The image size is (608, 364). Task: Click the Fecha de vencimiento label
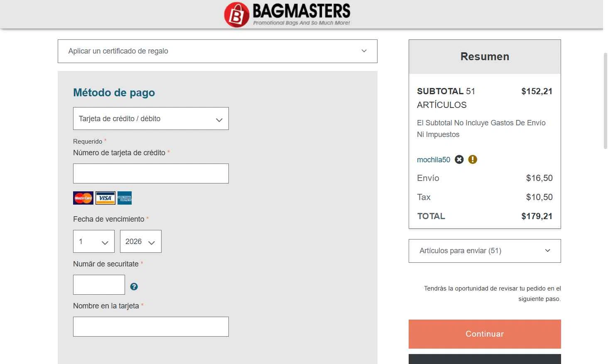pyautogui.click(x=109, y=219)
